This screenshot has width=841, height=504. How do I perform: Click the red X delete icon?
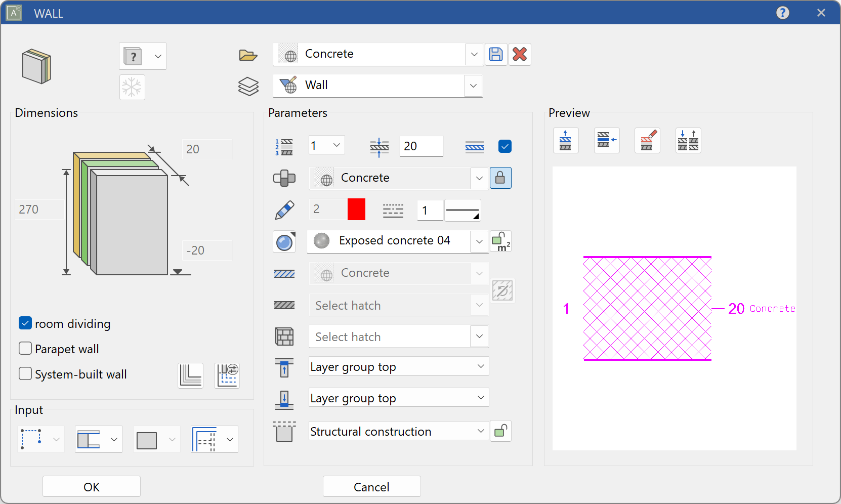tap(520, 54)
